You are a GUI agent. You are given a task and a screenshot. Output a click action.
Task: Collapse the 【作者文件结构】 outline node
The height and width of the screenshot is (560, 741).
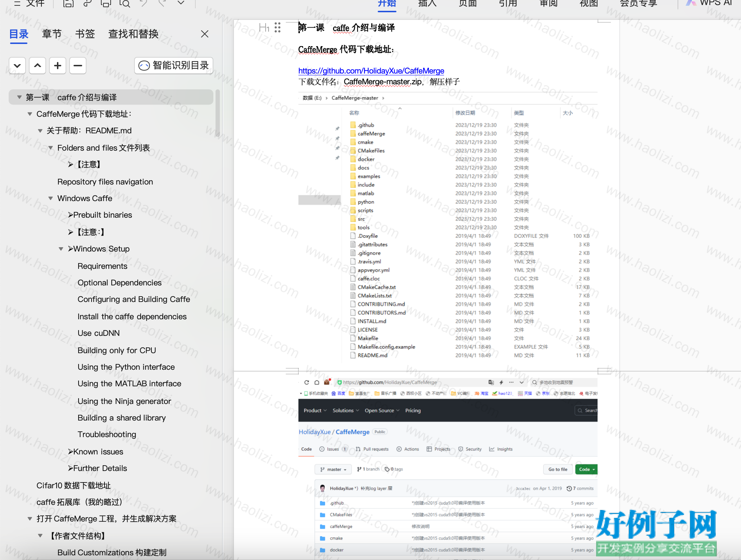pyautogui.click(x=40, y=536)
